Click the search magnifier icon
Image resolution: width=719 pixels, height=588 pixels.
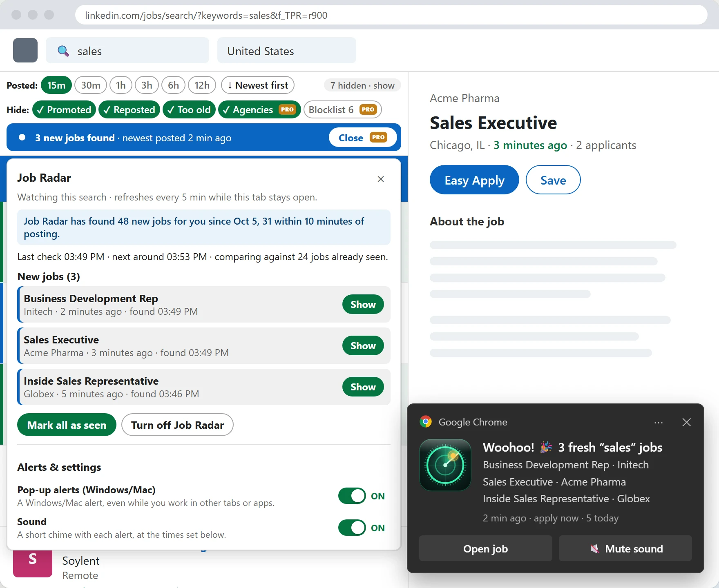63,51
